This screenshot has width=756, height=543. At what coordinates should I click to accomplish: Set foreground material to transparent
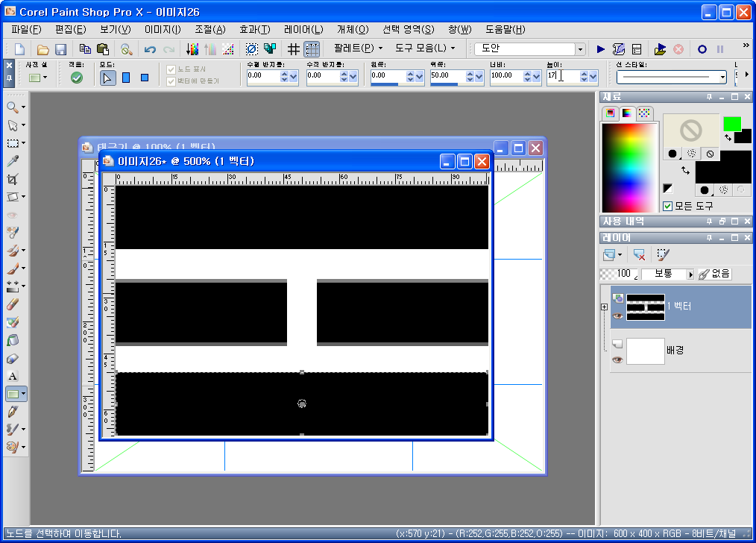[x=710, y=154]
